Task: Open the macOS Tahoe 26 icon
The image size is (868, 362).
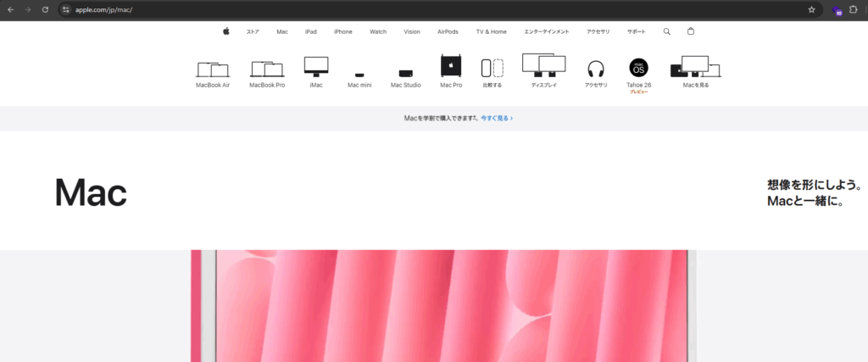Action: pos(639,68)
